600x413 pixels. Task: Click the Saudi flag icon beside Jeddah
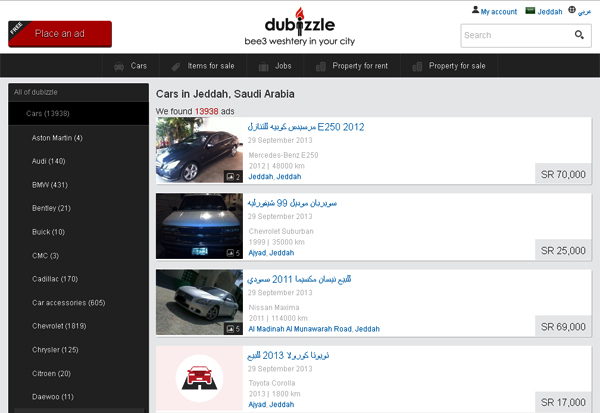(530, 11)
